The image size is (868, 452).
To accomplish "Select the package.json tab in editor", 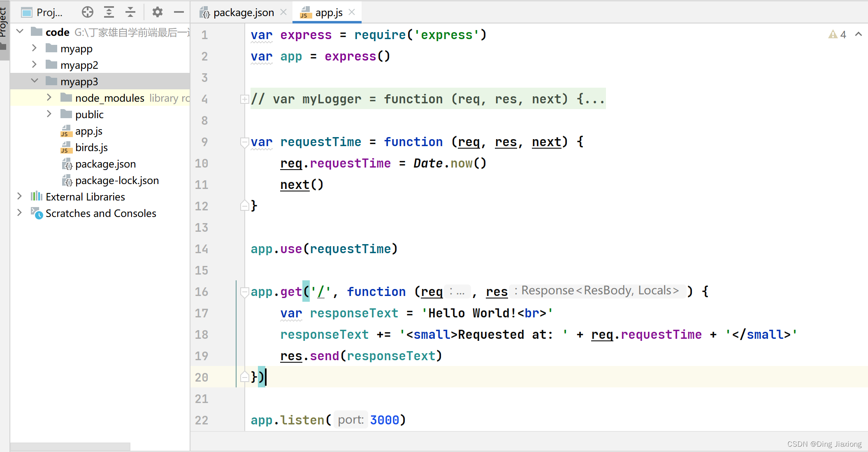I will 238,13.
